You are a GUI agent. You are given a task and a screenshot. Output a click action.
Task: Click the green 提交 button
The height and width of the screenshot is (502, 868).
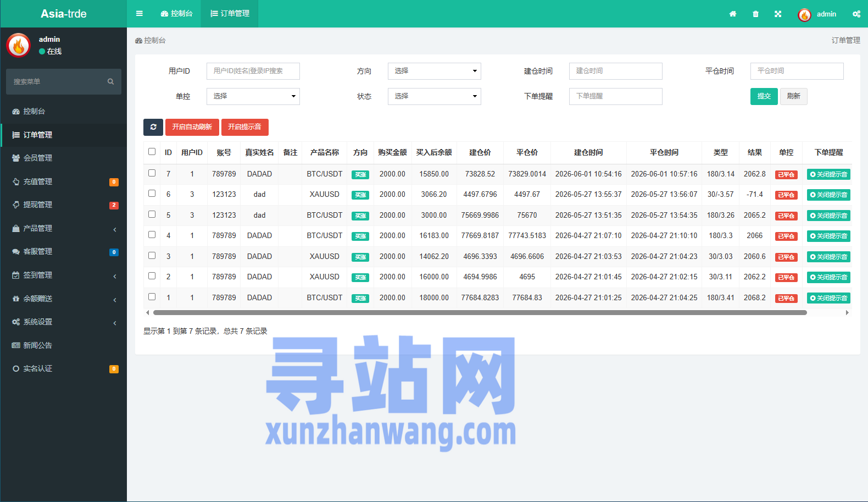(764, 96)
